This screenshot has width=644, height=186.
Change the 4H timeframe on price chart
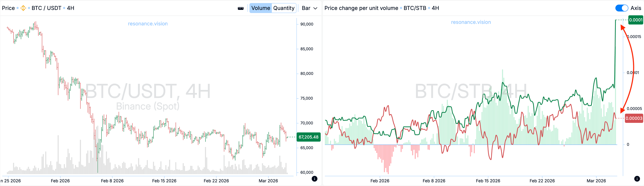(x=70, y=8)
